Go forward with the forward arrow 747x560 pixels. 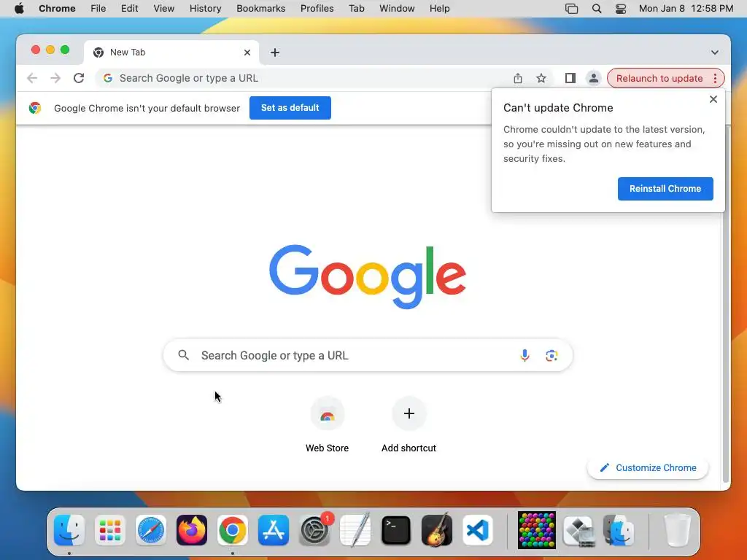[x=55, y=78]
